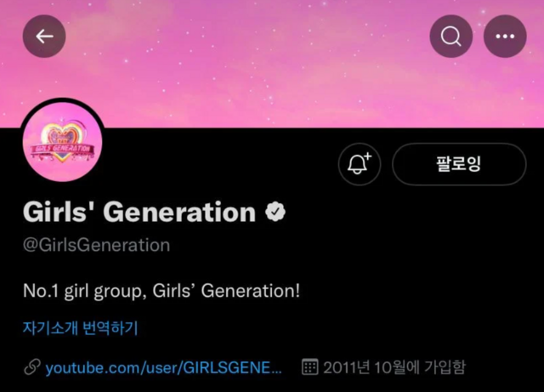Turn on notifications with the bell icon
The image size is (544, 392).
pos(360,164)
